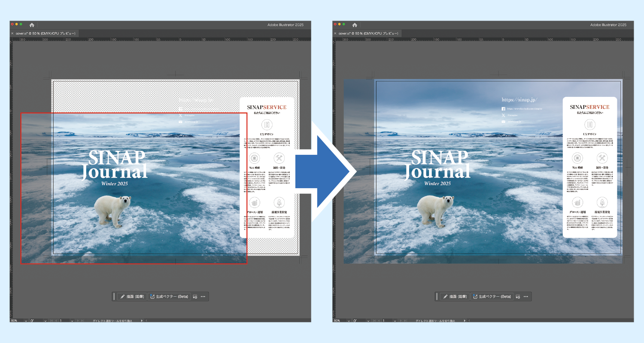Click the arrow icon at the status bar's right end
The width and height of the screenshot is (644, 343).
coord(142,320)
